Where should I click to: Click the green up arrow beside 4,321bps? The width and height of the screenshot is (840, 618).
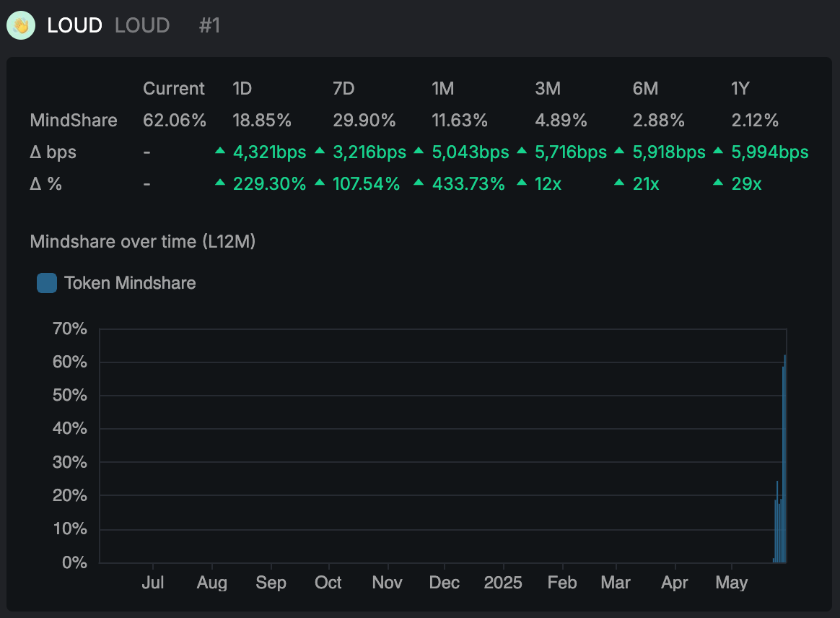[219, 151]
